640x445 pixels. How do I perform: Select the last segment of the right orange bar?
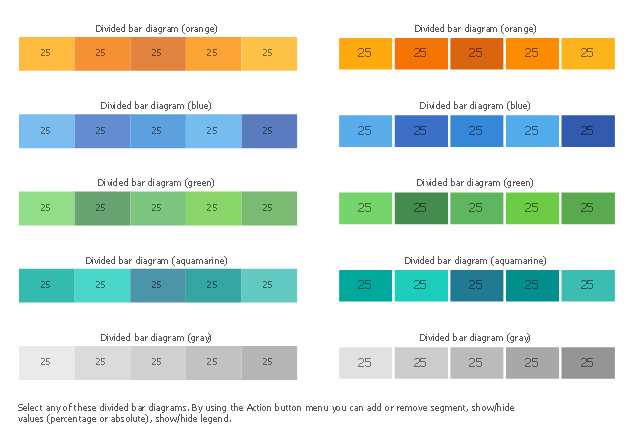587,53
